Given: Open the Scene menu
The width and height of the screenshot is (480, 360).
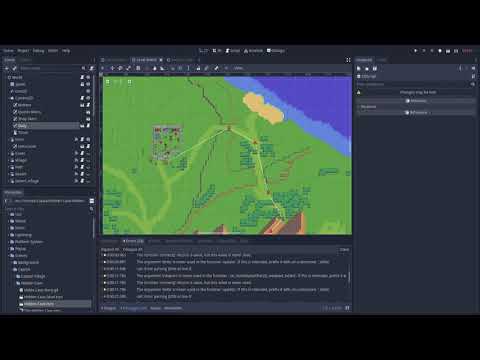Looking at the screenshot, I should pyautogui.click(x=8, y=51).
